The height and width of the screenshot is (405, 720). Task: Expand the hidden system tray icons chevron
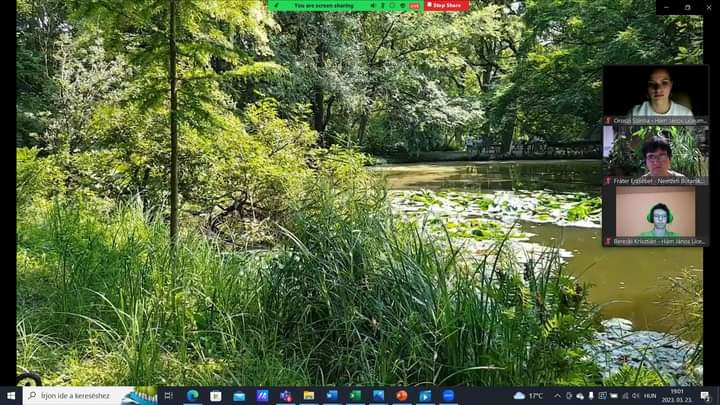click(558, 396)
